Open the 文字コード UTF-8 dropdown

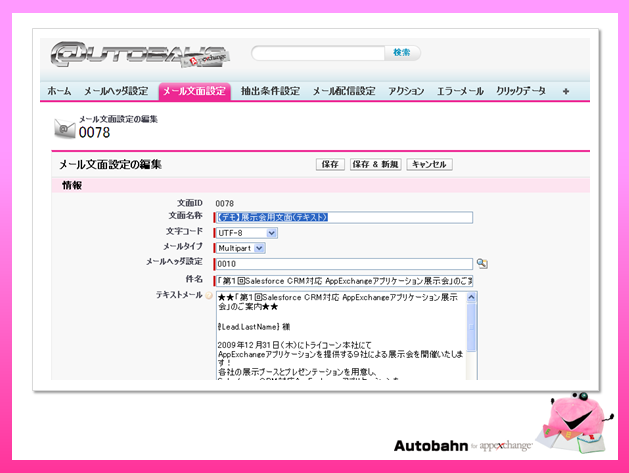[247, 233]
